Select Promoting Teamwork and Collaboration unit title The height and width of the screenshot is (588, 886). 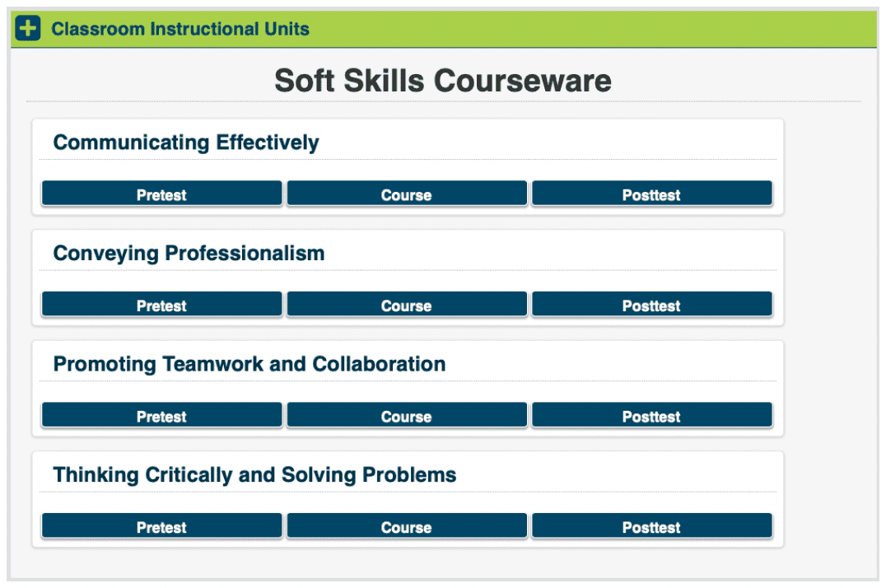pos(249,364)
